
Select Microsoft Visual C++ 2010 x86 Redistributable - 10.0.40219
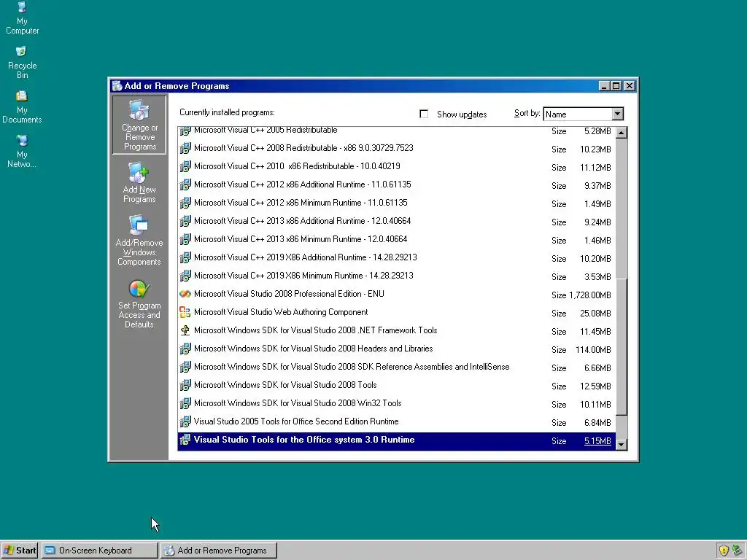(396, 167)
